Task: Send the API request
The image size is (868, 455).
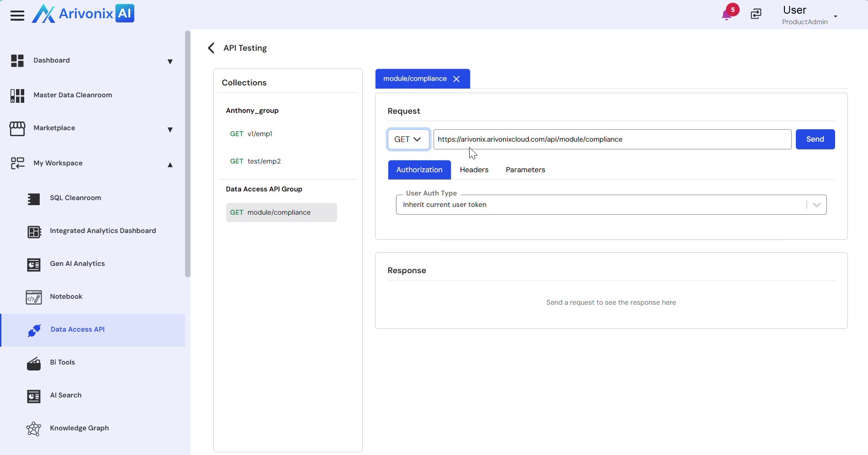Action: coord(815,139)
